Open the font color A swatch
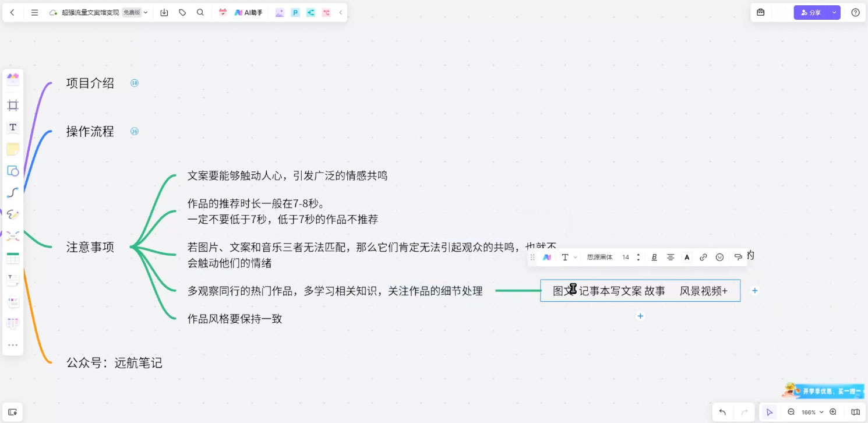 pyautogui.click(x=687, y=256)
